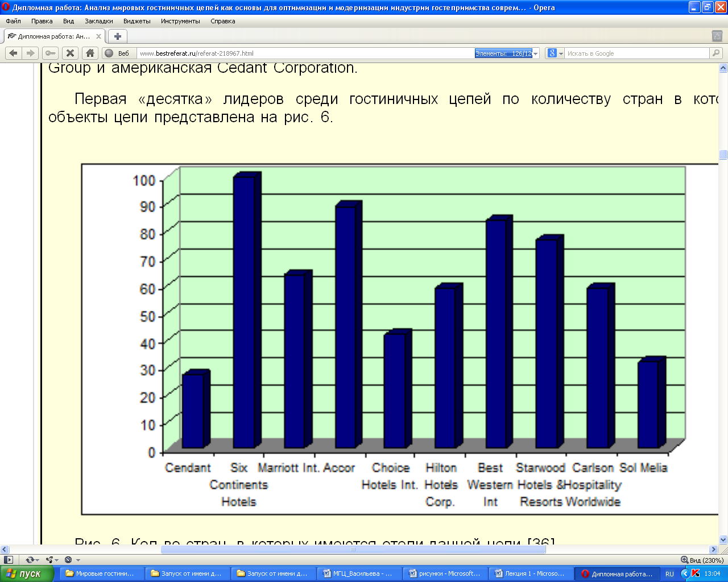Switch to МГЦ_Васильева Word taskbar window
Viewport: 728px width, 582px height.
pyautogui.click(x=358, y=573)
